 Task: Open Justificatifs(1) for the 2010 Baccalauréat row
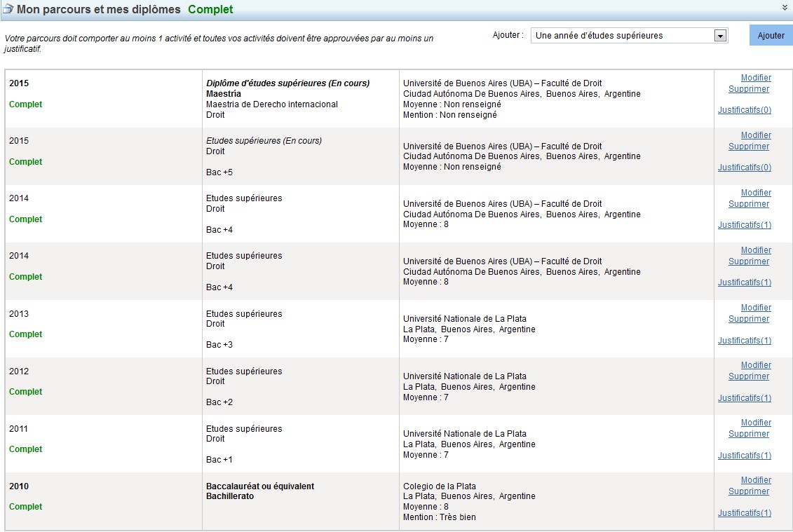[745, 513]
